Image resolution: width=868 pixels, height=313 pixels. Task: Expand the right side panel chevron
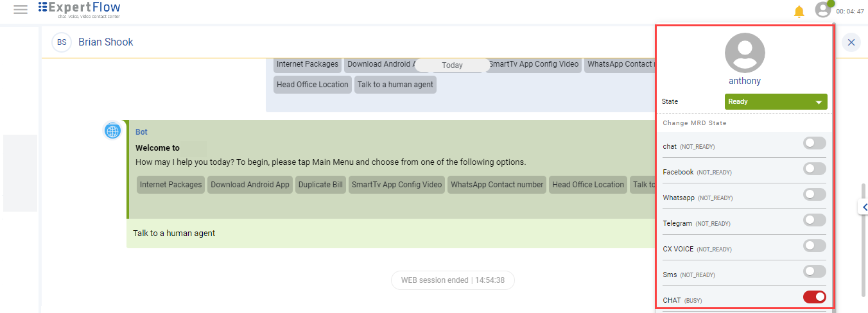coord(864,207)
